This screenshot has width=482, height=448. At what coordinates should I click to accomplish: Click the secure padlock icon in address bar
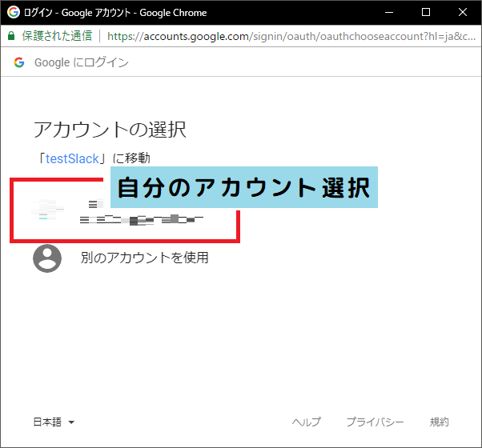[11, 36]
